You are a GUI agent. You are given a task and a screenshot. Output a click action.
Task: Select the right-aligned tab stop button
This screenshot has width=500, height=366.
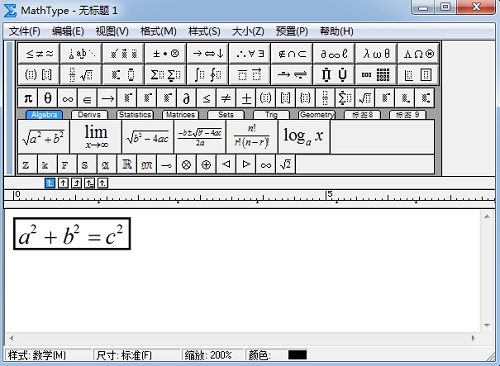point(76,183)
